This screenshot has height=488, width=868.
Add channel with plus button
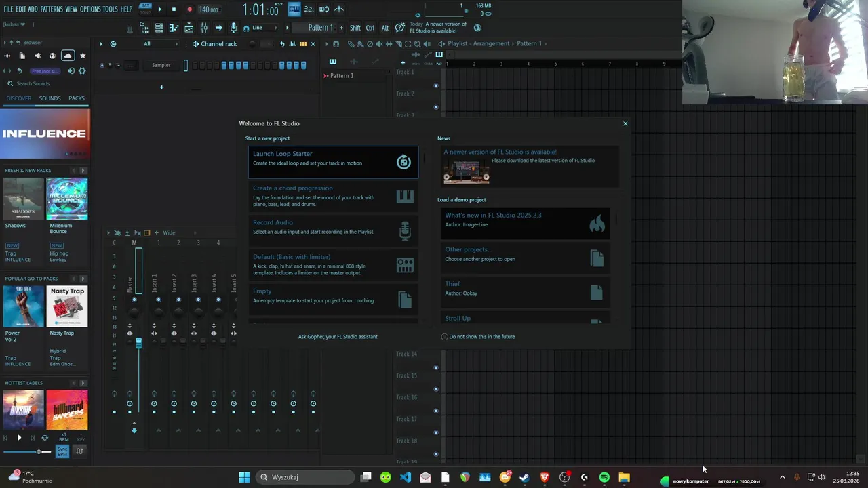click(x=161, y=87)
